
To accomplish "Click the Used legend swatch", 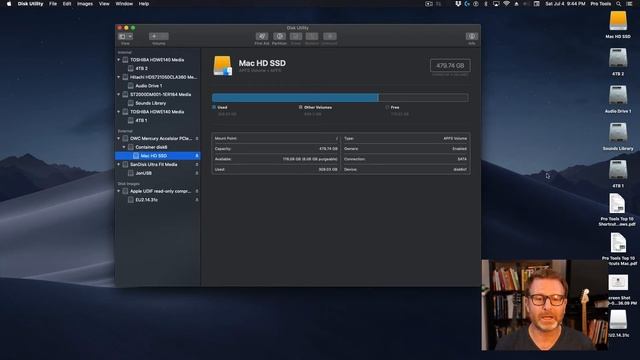I will [x=214, y=107].
